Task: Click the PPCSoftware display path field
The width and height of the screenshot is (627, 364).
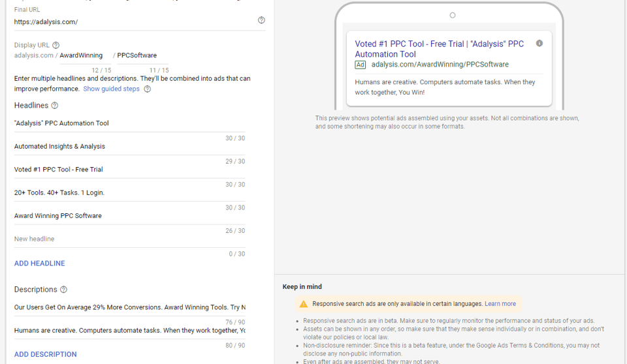Action: [x=141, y=55]
